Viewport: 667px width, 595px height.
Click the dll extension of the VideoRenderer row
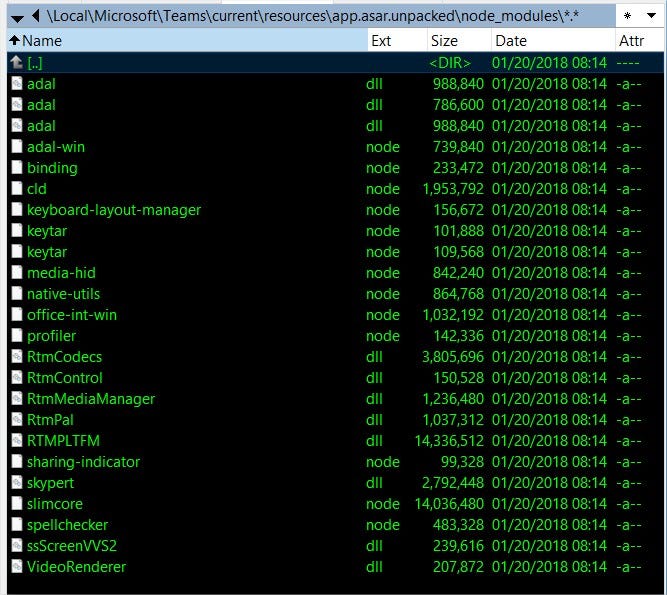pos(373,567)
